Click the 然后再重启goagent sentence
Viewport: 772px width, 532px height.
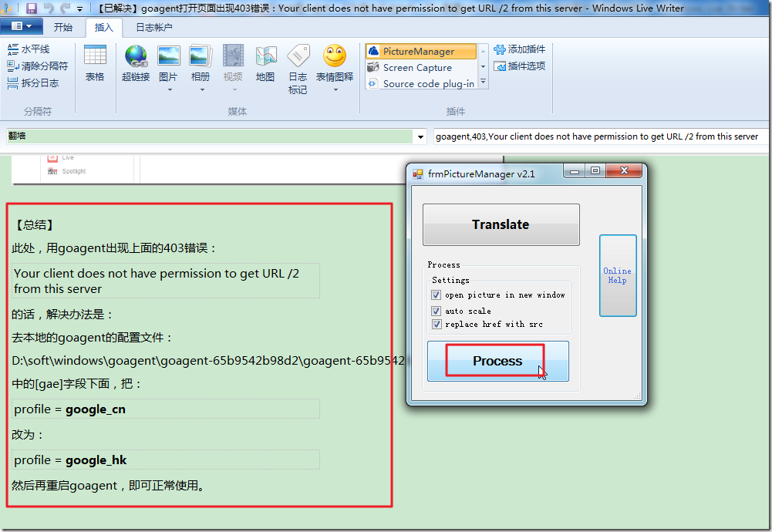click(x=108, y=486)
